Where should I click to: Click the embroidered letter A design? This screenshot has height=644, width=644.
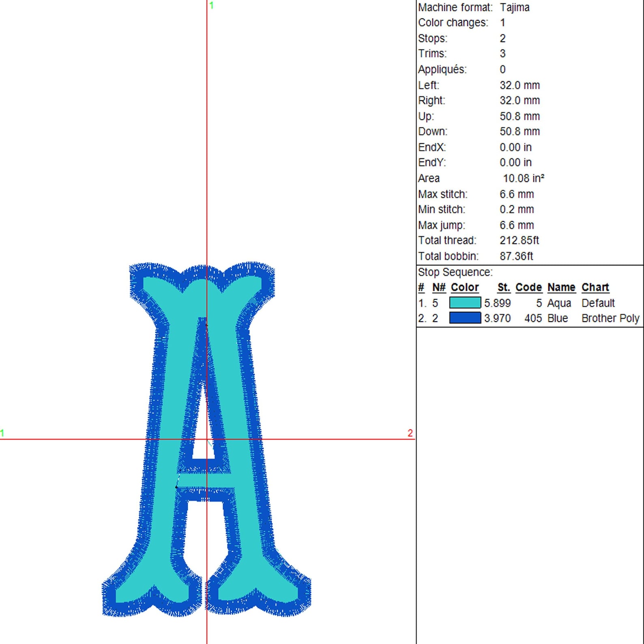(x=206, y=440)
